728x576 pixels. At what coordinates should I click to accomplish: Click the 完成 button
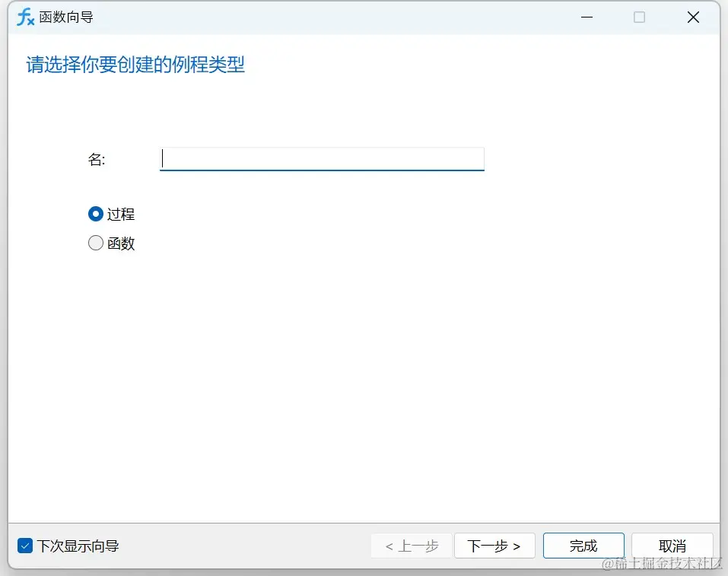point(583,546)
